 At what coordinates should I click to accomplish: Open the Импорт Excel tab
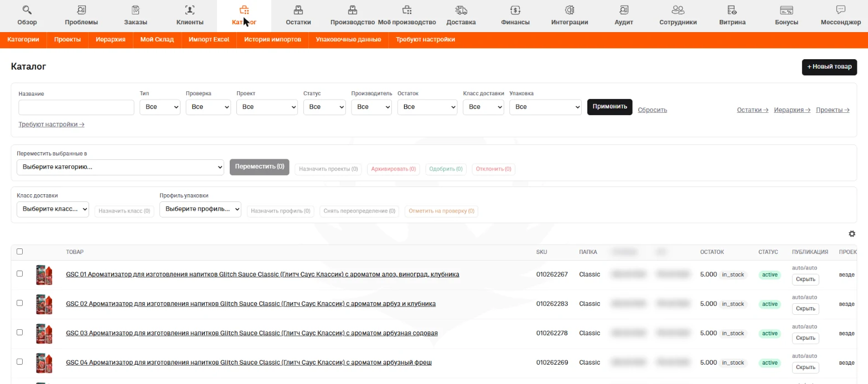(x=209, y=40)
